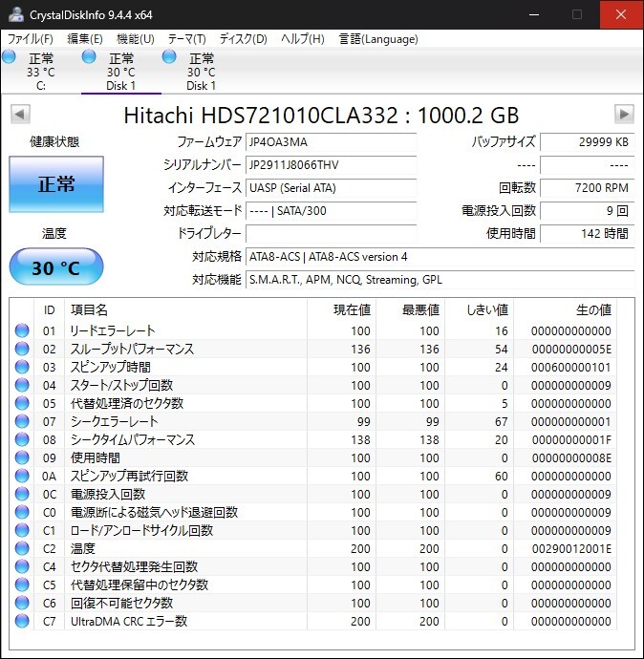Click the status orb of row C4 セクタ代替処理発生回数
Viewport: 644px width, 659px height.
22,566
